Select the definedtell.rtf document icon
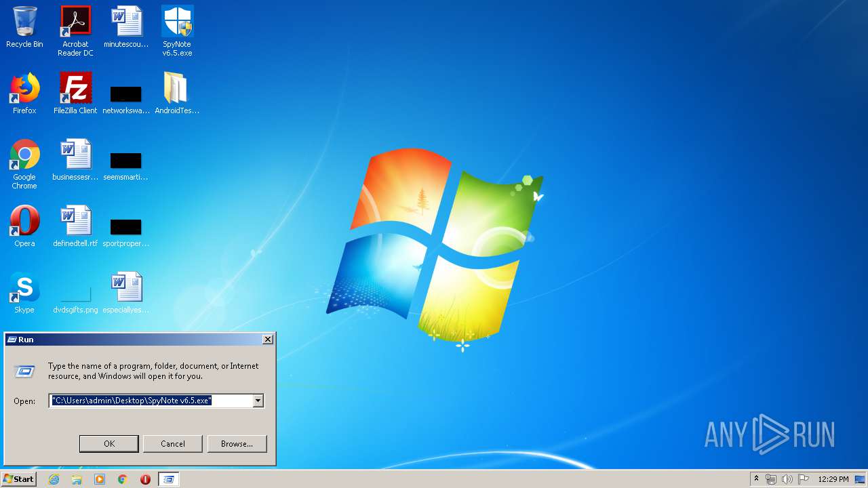 75,226
